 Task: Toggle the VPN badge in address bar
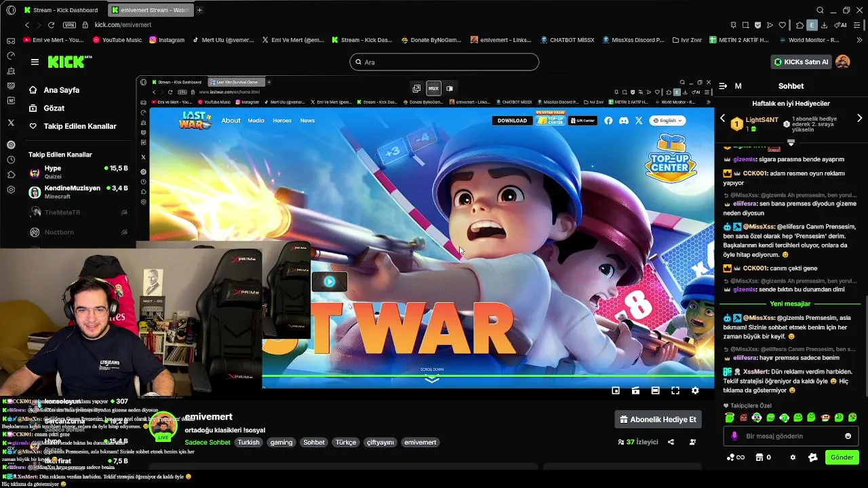pyautogui.click(x=69, y=25)
